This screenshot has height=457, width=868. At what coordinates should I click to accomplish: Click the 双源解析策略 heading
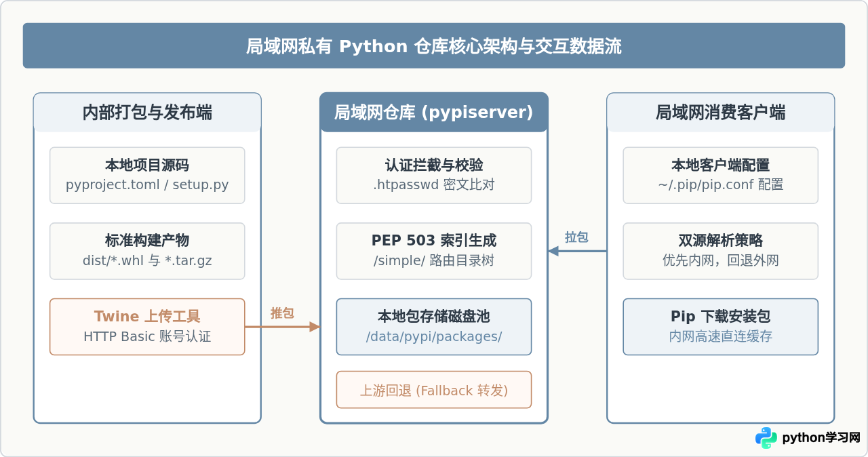(x=721, y=241)
